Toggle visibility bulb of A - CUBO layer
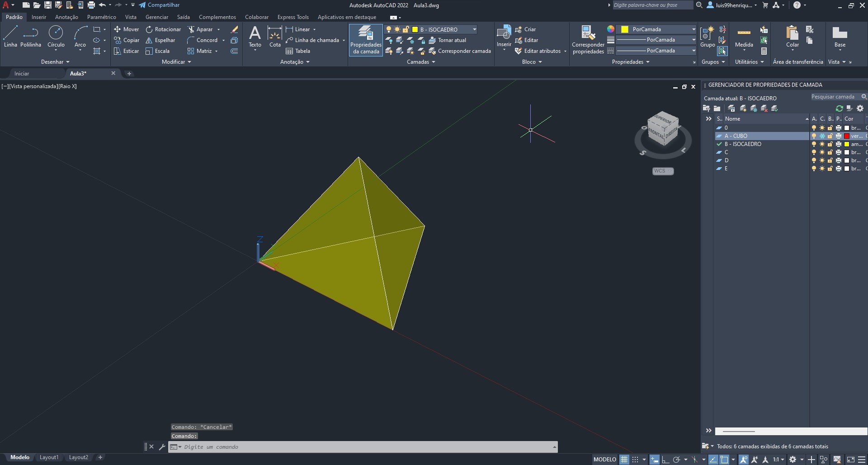 814,136
